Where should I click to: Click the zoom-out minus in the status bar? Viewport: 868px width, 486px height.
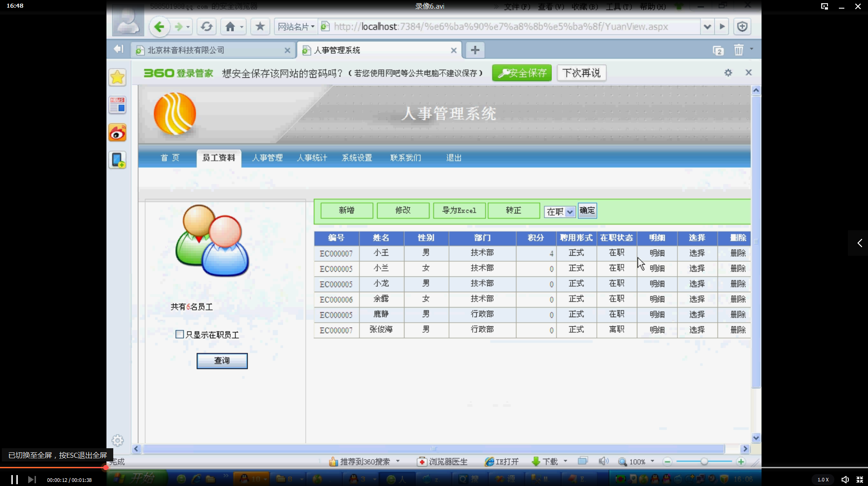click(667, 461)
